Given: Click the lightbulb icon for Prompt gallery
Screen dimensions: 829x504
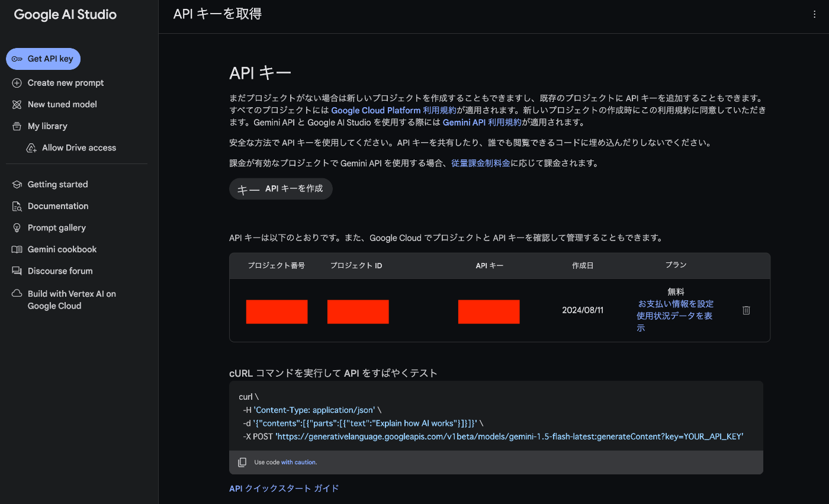Looking at the screenshot, I should [x=17, y=228].
